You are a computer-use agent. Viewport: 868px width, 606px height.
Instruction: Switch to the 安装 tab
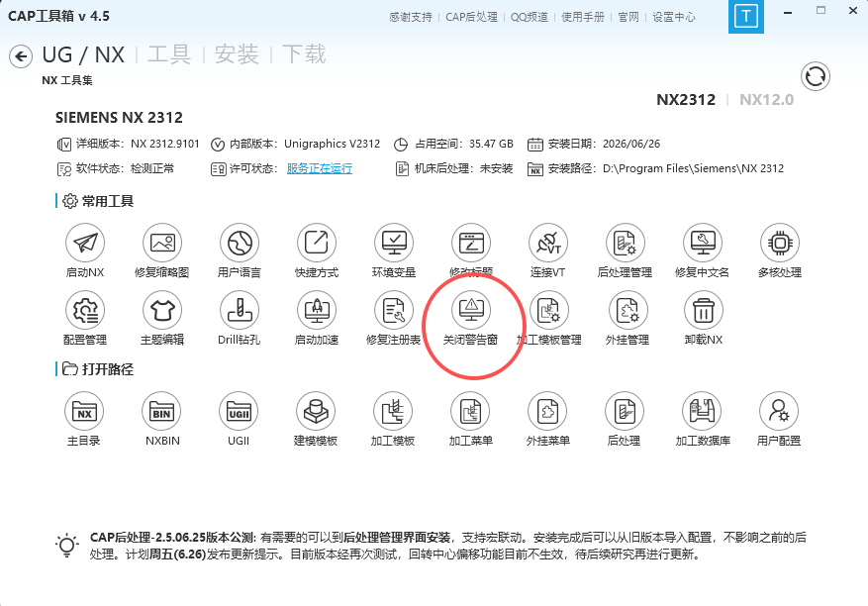click(237, 54)
